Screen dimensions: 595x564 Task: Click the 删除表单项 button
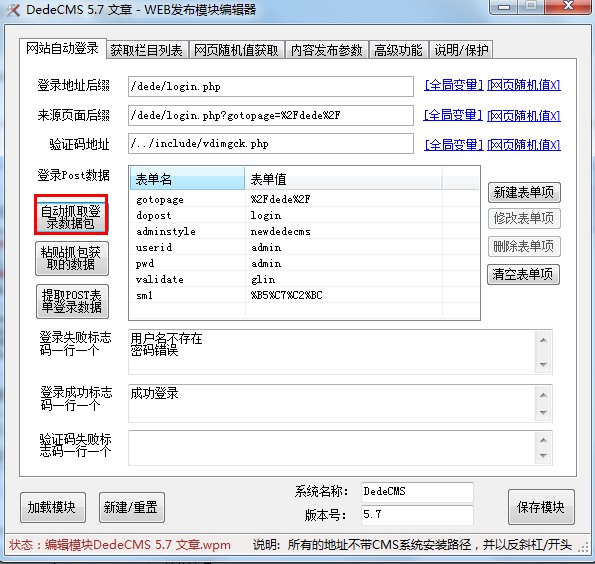pyautogui.click(x=524, y=247)
